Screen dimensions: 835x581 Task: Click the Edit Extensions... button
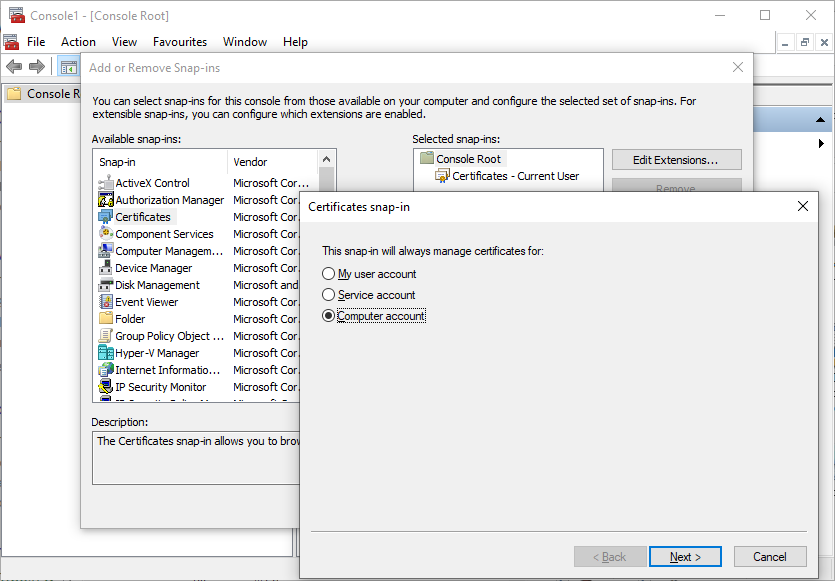(676, 160)
